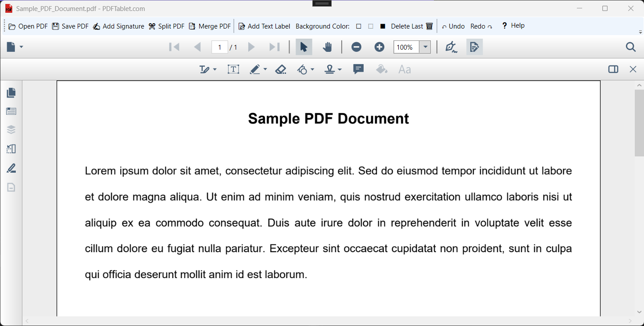Open the toolbar overflow arrow at right edge
The width and height of the screenshot is (644, 326).
point(640,32)
